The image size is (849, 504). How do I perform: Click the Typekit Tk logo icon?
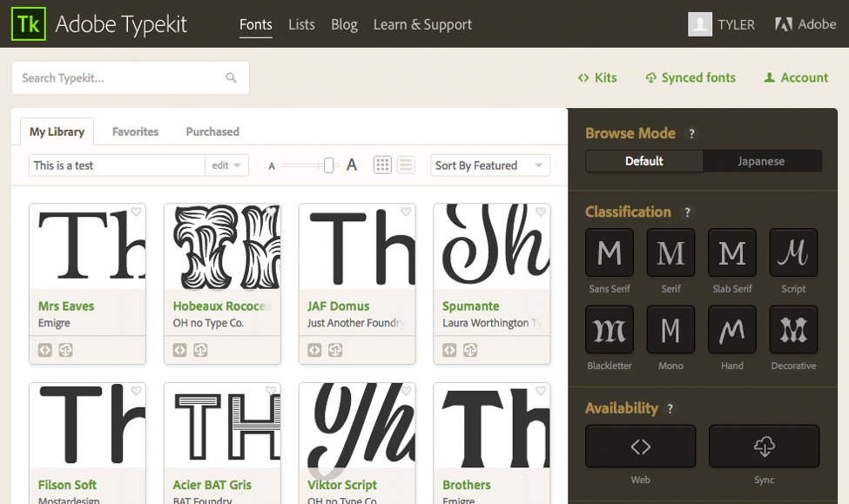point(29,24)
